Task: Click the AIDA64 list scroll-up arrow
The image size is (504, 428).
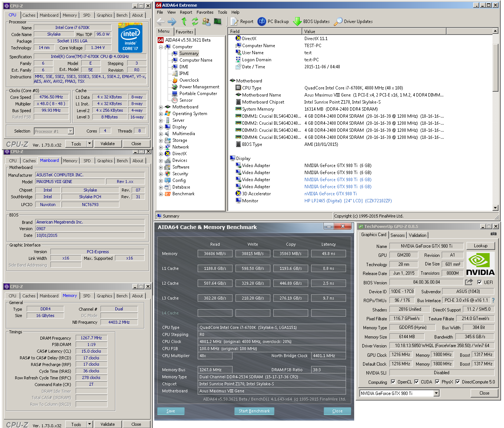Action: (495, 31)
